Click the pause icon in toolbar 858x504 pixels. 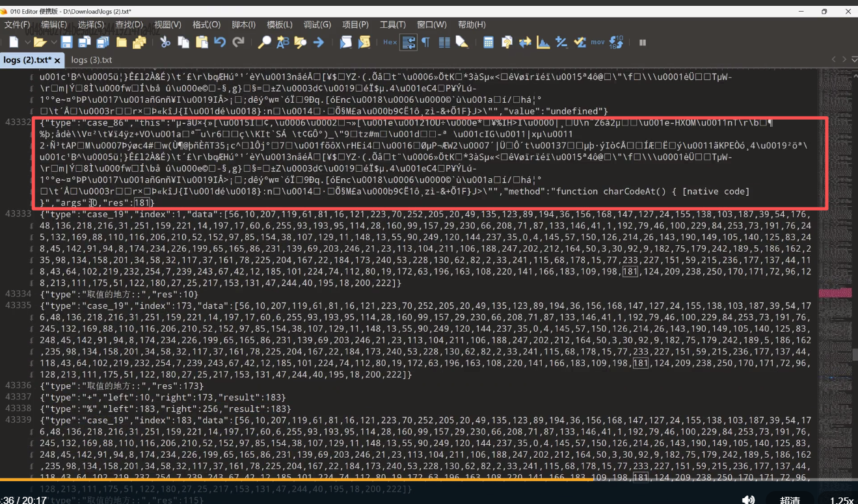tap(643, 42)
